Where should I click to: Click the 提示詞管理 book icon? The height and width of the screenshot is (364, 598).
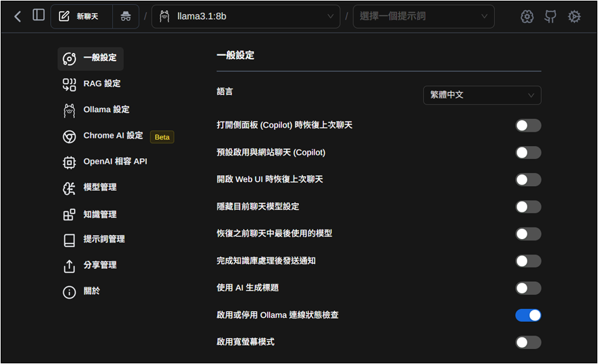(69, 240)
